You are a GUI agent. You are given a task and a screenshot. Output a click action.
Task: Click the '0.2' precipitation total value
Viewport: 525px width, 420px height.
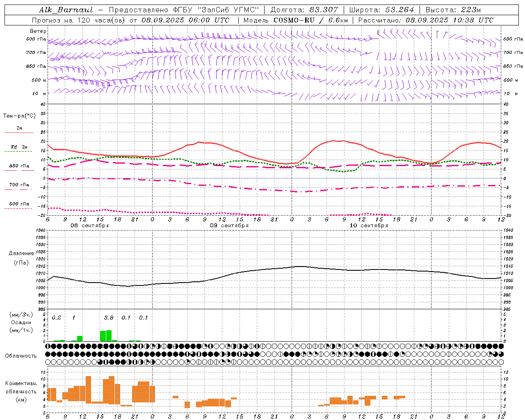(x=56, y=318)
